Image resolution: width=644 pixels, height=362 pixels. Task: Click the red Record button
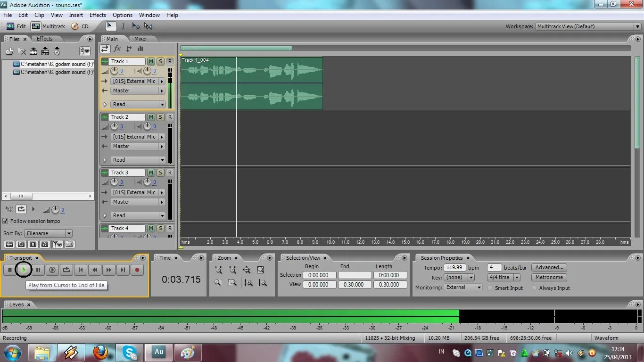pos(137,270)
